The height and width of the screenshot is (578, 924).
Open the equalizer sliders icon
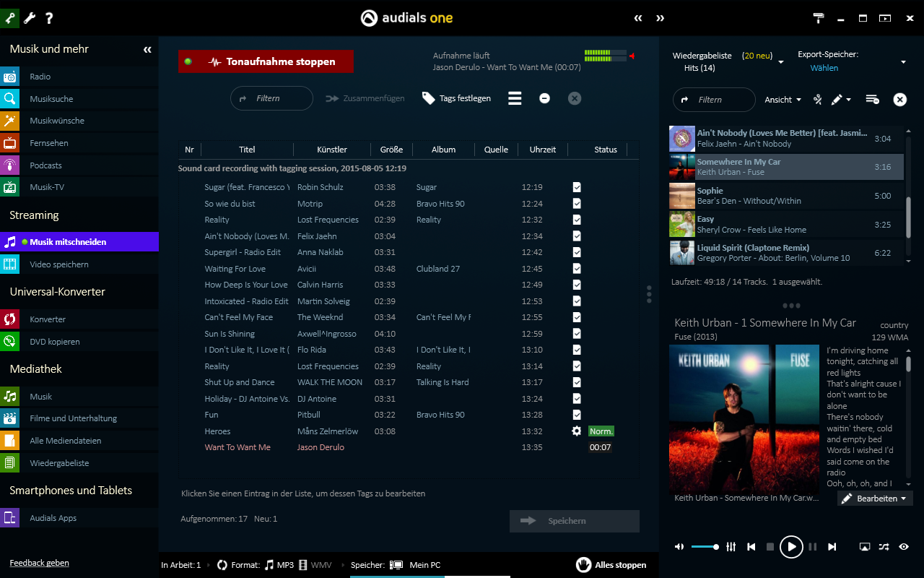coord(731,547)
